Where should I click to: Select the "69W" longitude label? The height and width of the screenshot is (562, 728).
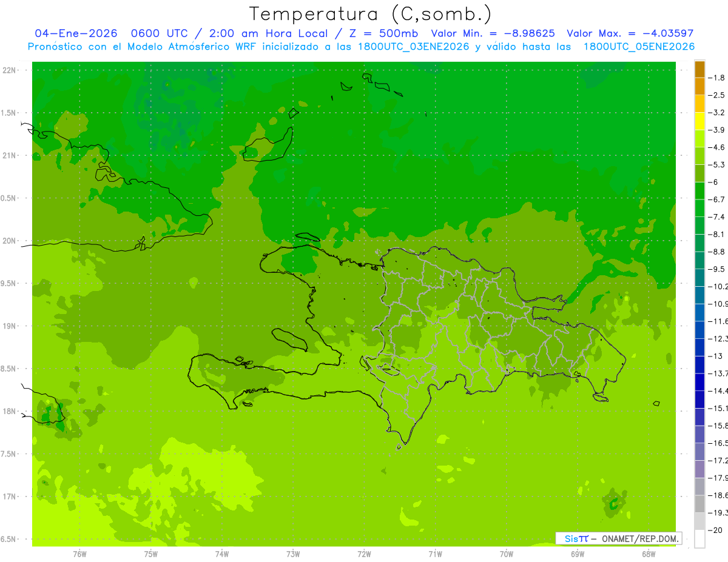click(x=578, y=554)
